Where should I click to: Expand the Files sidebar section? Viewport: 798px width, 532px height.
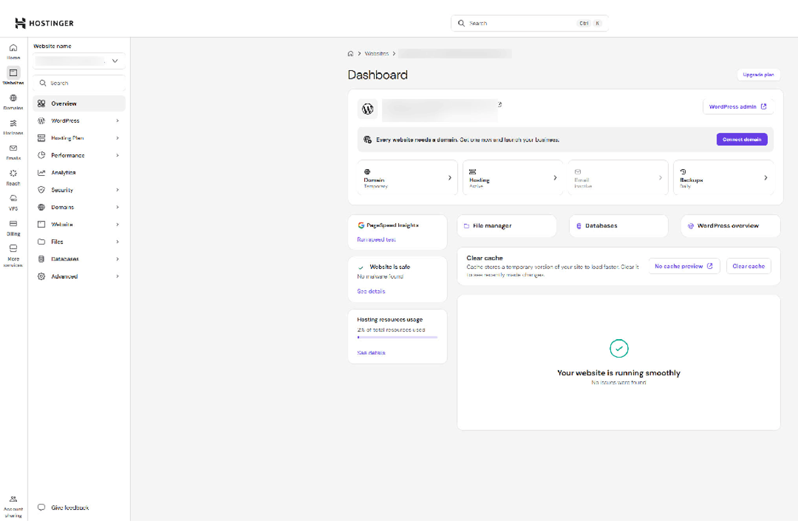pyautogui.click(x=79, y=242)
